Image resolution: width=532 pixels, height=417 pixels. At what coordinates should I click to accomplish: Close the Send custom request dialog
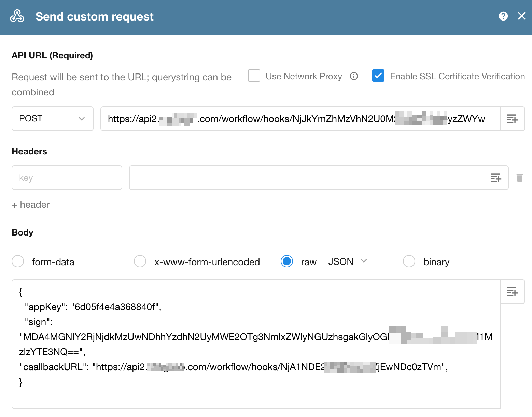[x=521, y=16]
